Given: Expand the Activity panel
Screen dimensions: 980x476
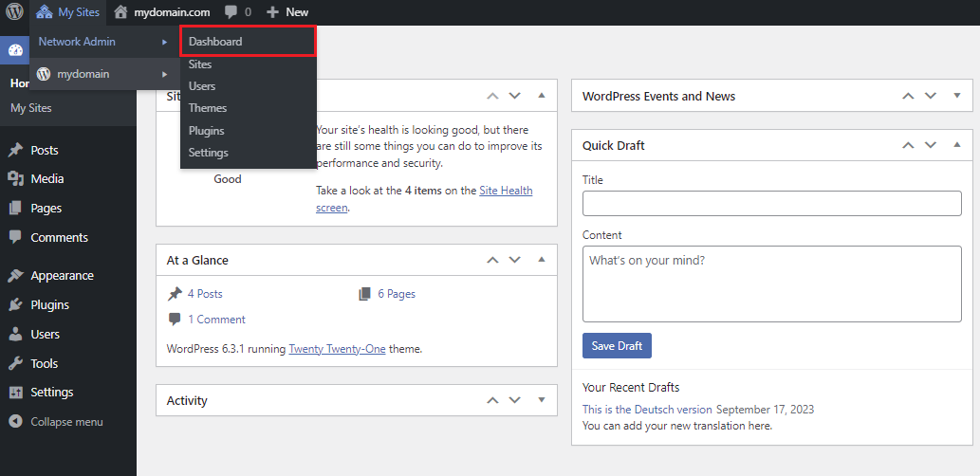Looking at the screenshot, I should coord(542,400).
